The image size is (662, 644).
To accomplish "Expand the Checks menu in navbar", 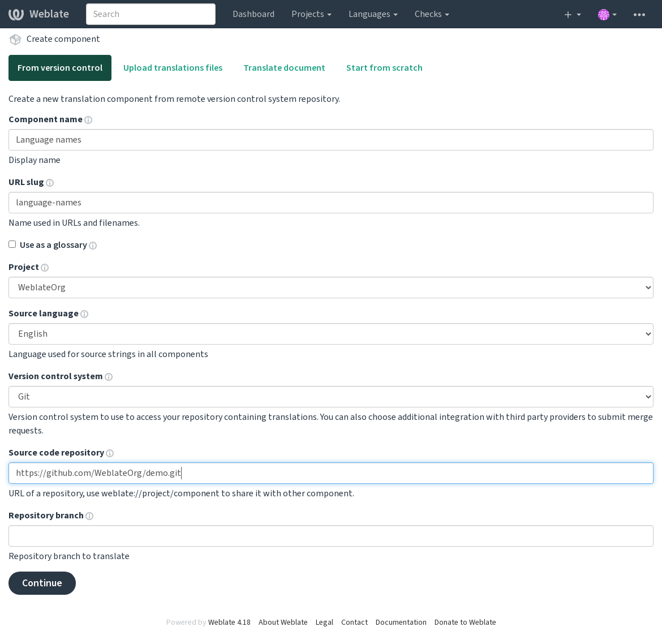I will click(x=432, y=14).
